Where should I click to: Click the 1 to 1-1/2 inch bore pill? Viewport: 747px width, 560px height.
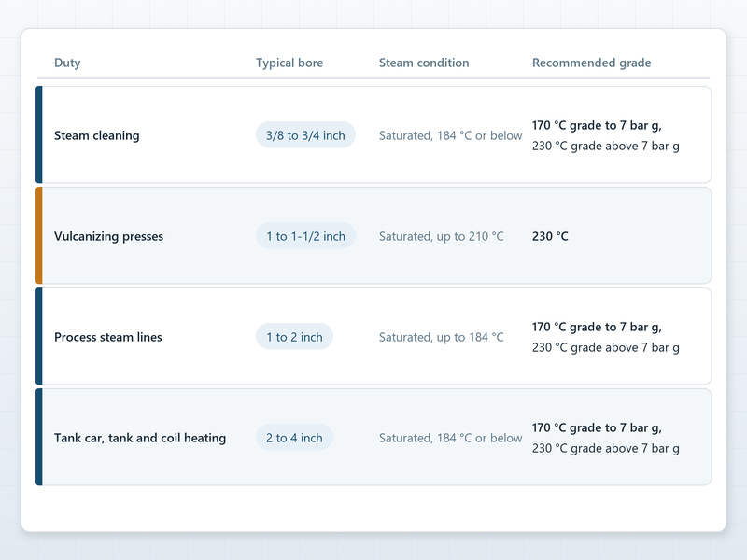305,236
